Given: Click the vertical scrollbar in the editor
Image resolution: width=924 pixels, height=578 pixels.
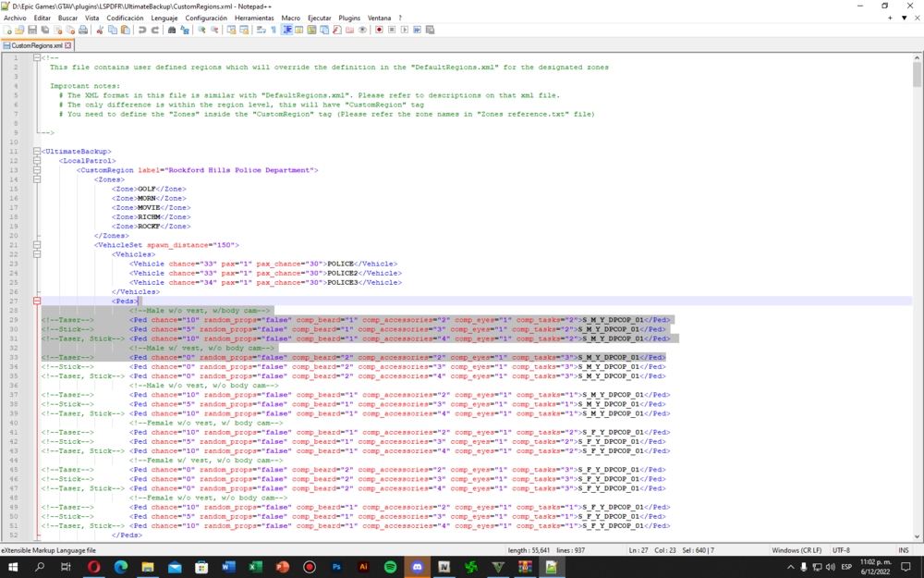Looking at the screenshot, I should coord(918,277).
